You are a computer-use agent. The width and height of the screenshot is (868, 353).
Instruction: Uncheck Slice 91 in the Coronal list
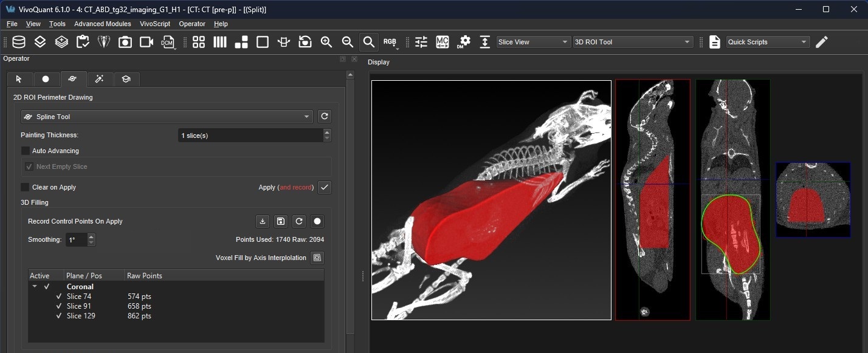[58, 306]
